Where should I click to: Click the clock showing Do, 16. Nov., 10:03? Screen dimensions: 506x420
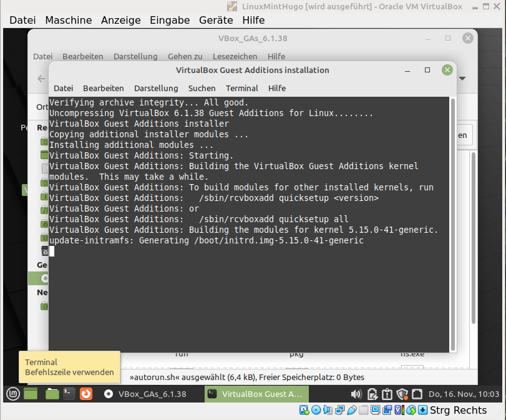click(464, 394)
